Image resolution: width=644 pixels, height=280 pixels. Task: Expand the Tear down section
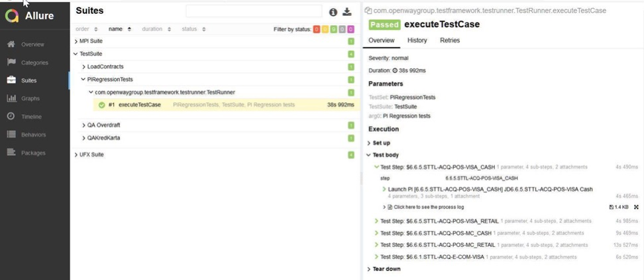pos(384,269)
